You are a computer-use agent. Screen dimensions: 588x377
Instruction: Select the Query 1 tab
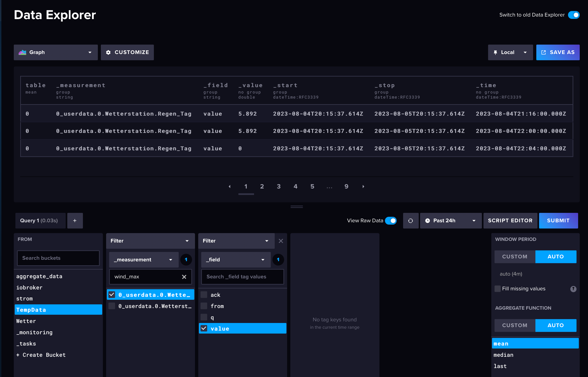pyautogui.click(x=39, y=221)
